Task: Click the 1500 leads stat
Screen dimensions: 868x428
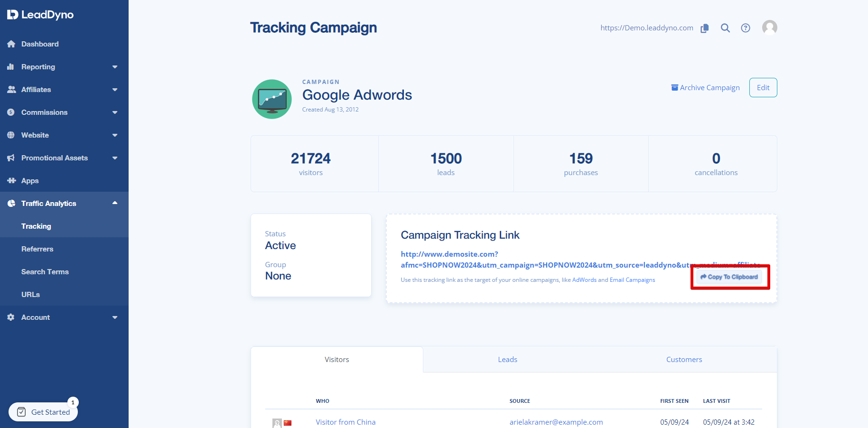Action: 446,164
